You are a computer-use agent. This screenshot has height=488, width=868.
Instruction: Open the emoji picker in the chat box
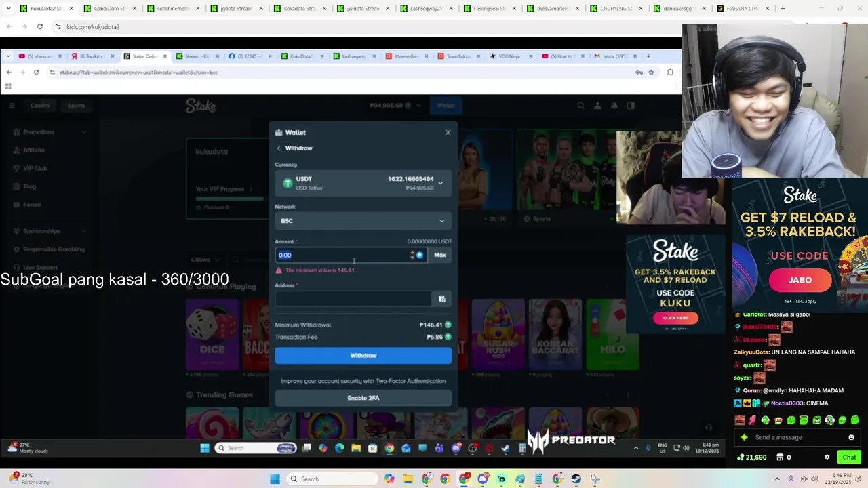point(852,437)
